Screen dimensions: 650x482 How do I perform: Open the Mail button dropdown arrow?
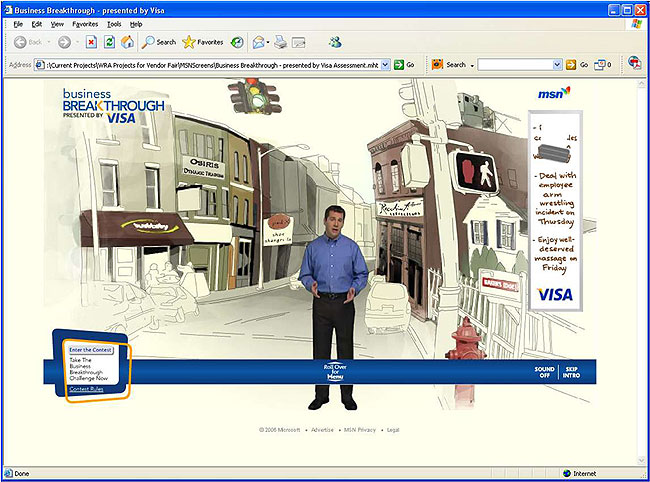pos(268,42)
